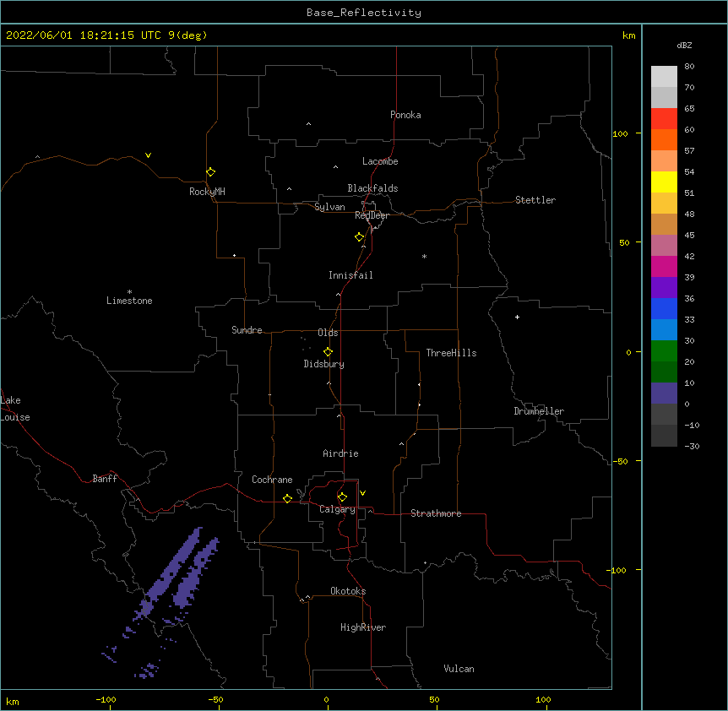
Task: Click the Blackfalds label
Action: tap(372, 188)
